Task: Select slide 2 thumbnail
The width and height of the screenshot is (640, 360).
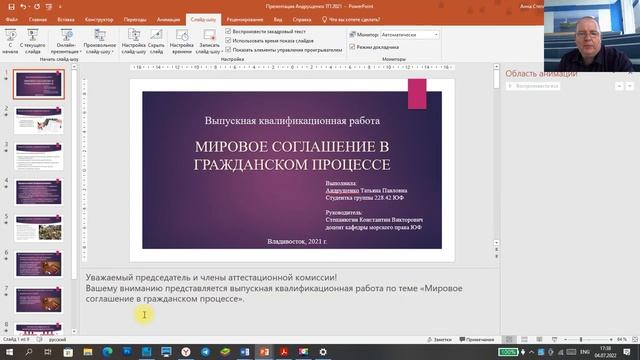Action: click(39, 120)
